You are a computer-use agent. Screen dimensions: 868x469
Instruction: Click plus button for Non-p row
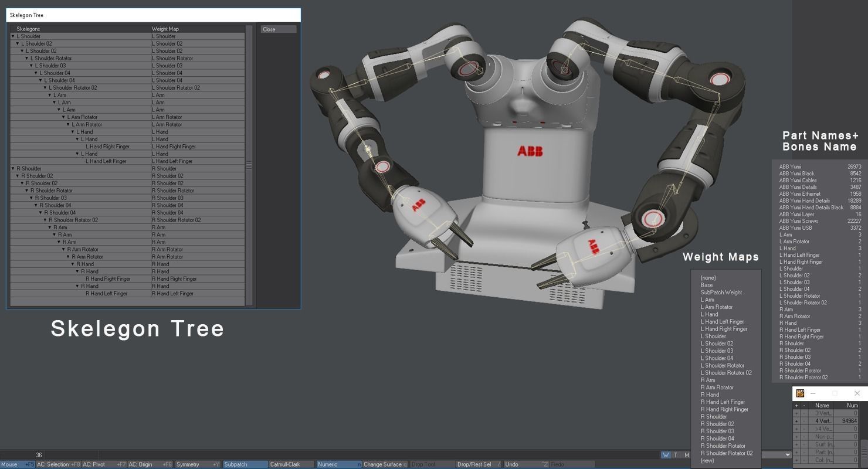(796, 437)
